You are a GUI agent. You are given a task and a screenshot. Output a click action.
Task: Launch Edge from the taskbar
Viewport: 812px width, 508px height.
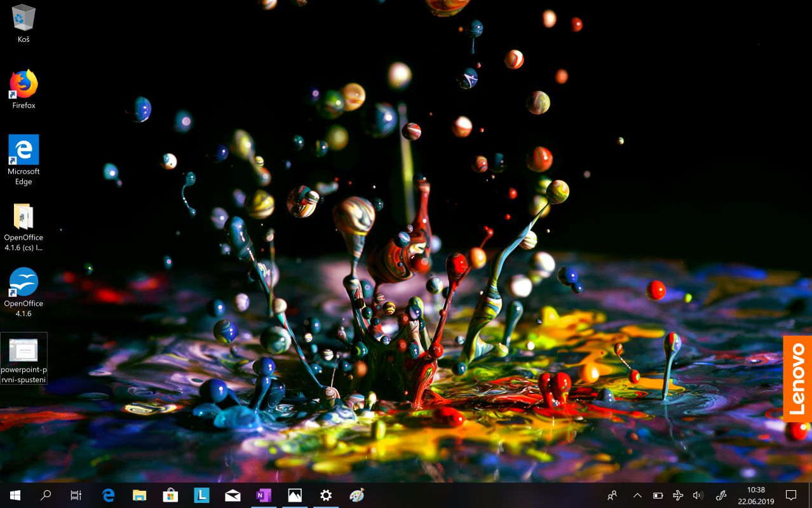[109, 495]
